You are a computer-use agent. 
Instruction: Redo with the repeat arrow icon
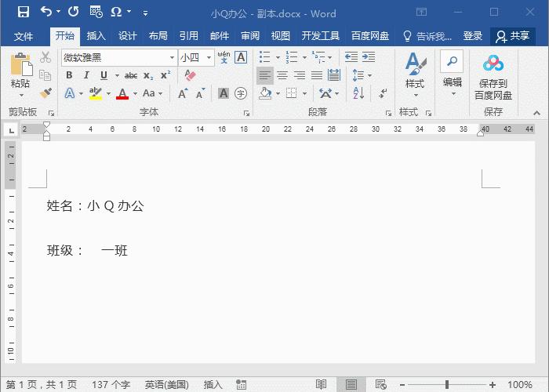pyautogui.click(x=73, y=12)
